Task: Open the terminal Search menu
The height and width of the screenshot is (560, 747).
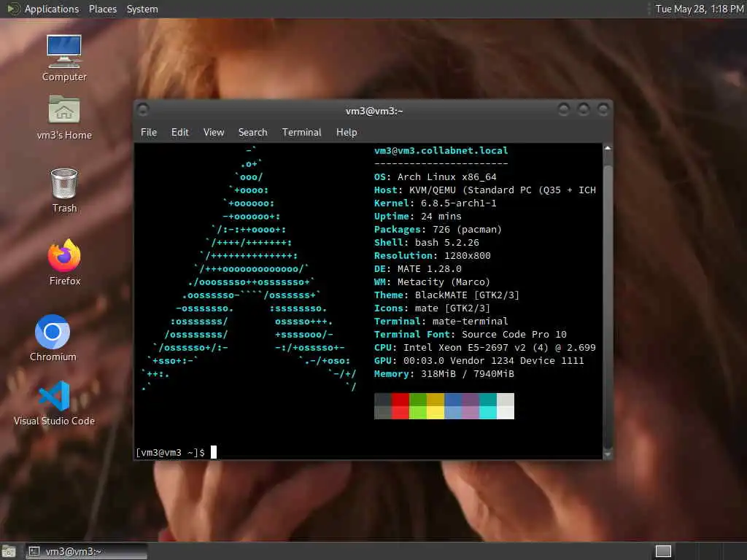Action: coord(252,133)
